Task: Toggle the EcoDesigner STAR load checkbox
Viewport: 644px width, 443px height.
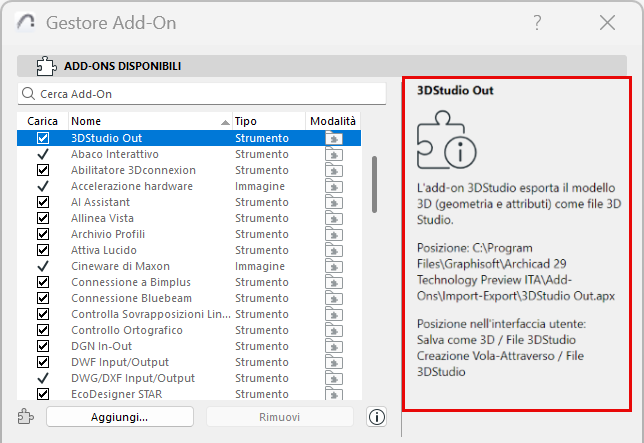Action: click(x=43, y=394)
